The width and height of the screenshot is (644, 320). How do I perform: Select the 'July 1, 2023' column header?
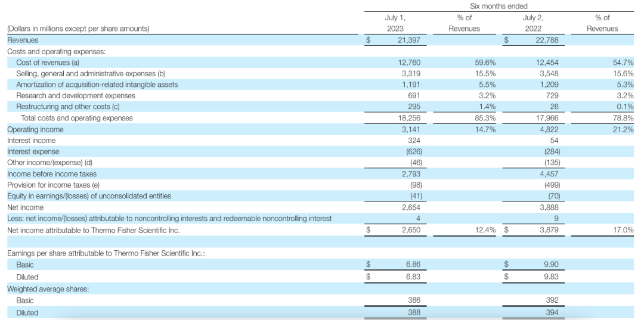[396, 23]
